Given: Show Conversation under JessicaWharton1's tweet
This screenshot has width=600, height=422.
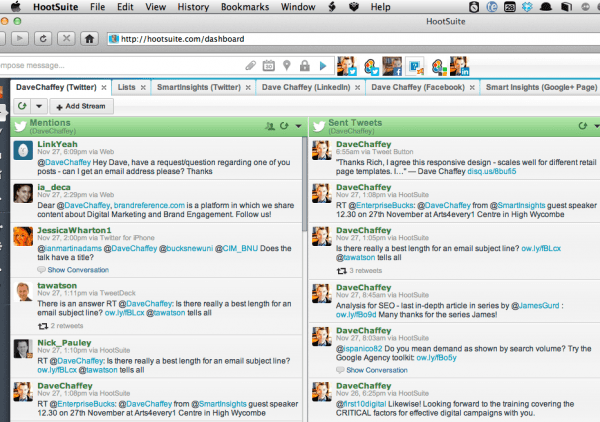Looking at the screenshot, I should [78, 270].
